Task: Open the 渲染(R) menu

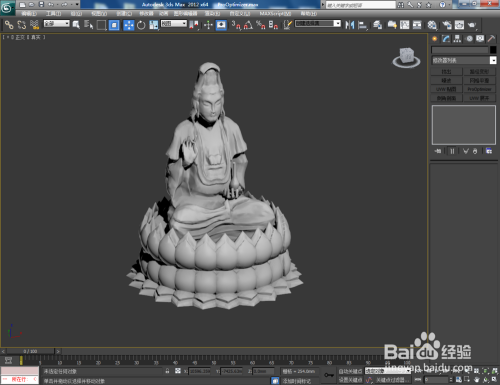Action: 213,14
